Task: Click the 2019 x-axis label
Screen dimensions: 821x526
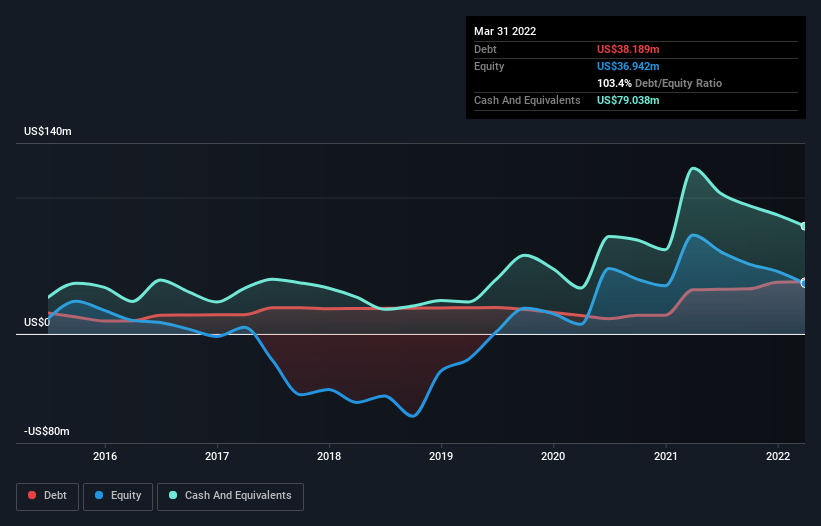Action: click(441, 456)
